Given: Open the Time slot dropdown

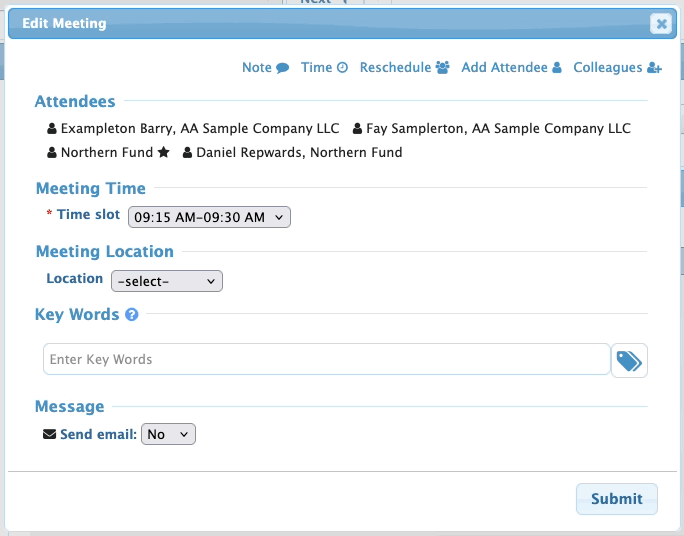Looking at the screenshot, I should pos(209,217).
